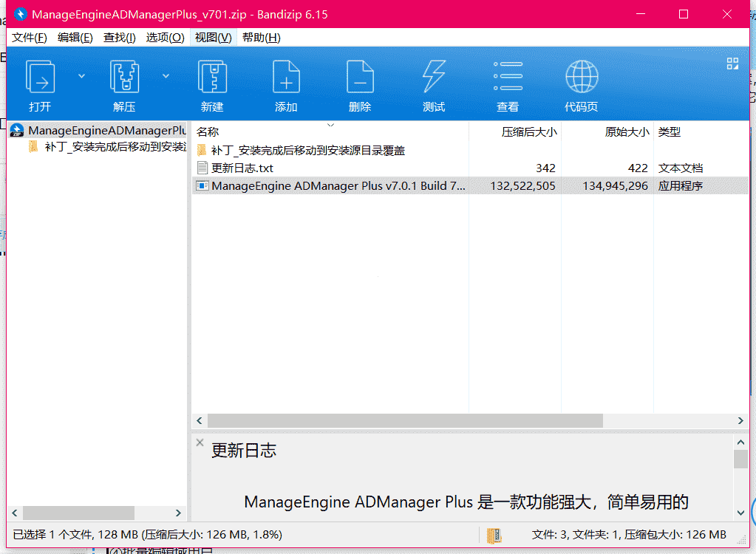Image resolution: width=756 pixels, height=554 pixels.
Task: Click compressed size value 132,522,505
Action: tap(522, 186)
